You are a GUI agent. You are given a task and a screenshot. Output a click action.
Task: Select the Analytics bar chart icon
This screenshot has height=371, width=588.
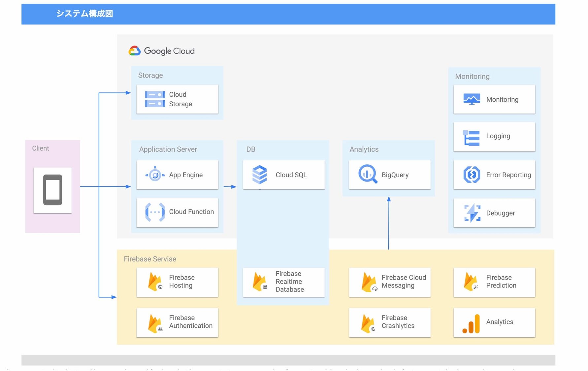(471, 324)
